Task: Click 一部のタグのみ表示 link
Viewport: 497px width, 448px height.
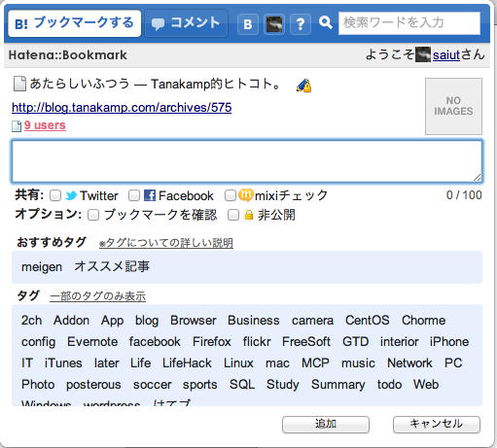Action: [x=97, y=296]
